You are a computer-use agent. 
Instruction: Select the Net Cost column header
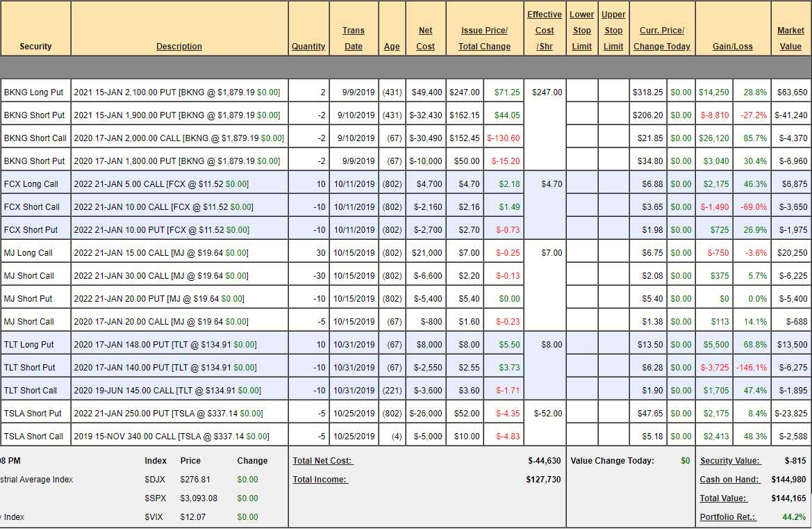[x=426, y=38]
